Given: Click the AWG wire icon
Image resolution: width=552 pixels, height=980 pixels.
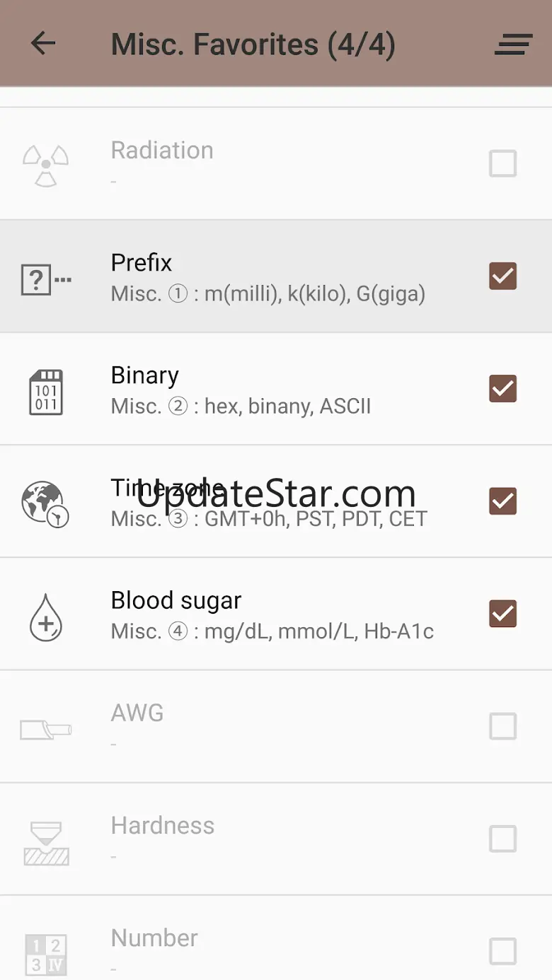Looking at the screenshot, I should pyautogui.click(x=46, y=728).
